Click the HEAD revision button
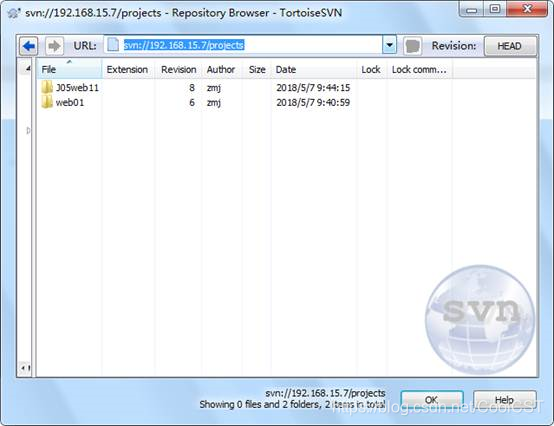The image size is (554, 426). [509, 46]
